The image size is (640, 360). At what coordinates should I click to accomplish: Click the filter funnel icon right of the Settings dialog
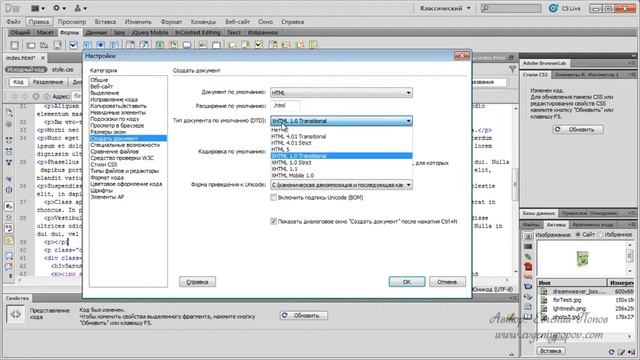point(512,69)
